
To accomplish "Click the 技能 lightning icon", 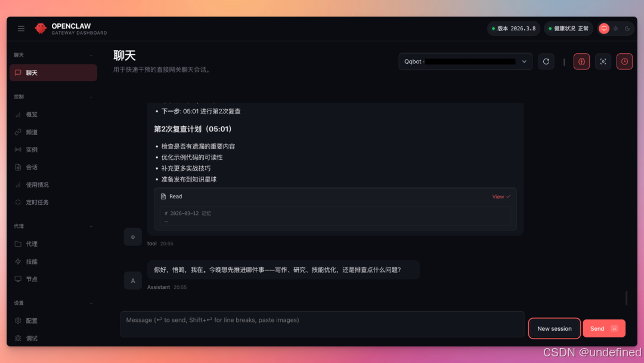I will [x=18, y=262].
